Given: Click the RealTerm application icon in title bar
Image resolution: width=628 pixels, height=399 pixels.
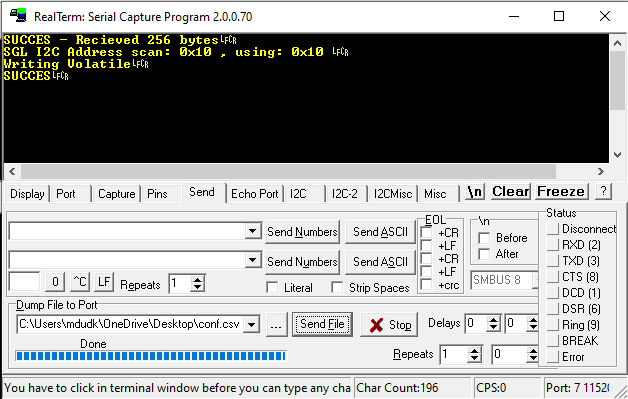Looking at the screenshot, I should point(18,16).
